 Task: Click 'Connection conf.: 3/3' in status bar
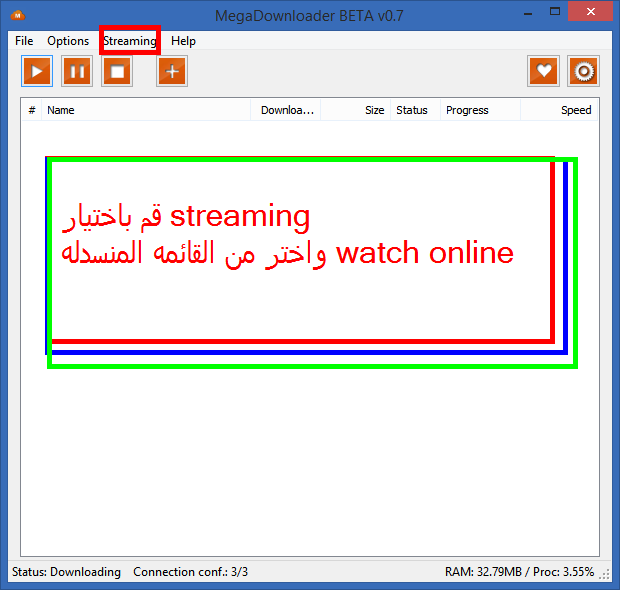click(x=191, y=572)
